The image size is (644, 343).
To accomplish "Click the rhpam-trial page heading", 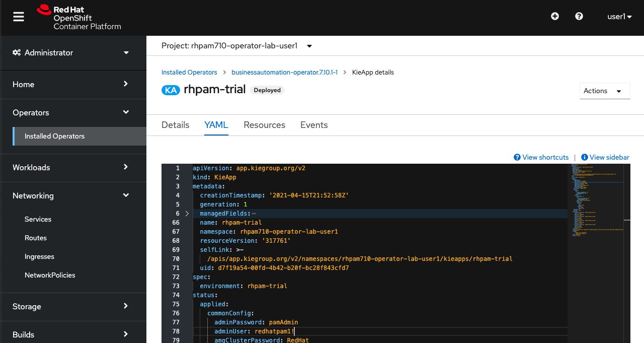I will click(215, 90).
